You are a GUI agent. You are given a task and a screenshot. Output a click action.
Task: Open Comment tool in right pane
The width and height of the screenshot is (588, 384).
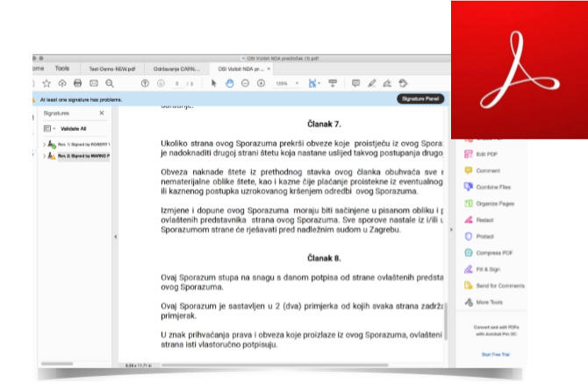click(483, 170)
